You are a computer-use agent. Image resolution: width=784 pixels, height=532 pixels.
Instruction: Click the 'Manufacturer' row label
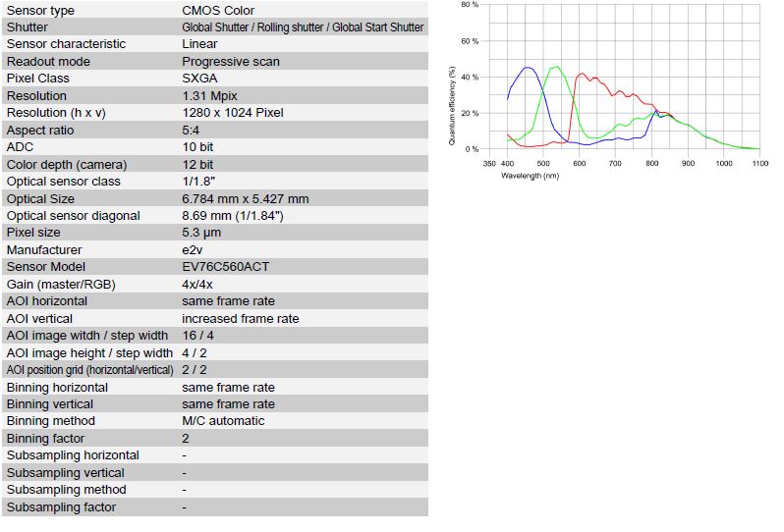click(44, 249)
